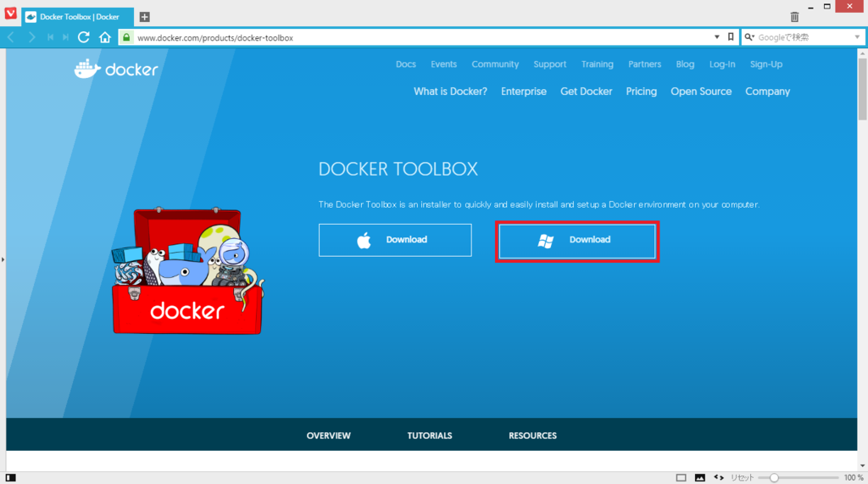Image resolution: width=868 pixels, height=484 pixels.
Task: Download Docker Toolbox for Windows
Action: [577, 241]
